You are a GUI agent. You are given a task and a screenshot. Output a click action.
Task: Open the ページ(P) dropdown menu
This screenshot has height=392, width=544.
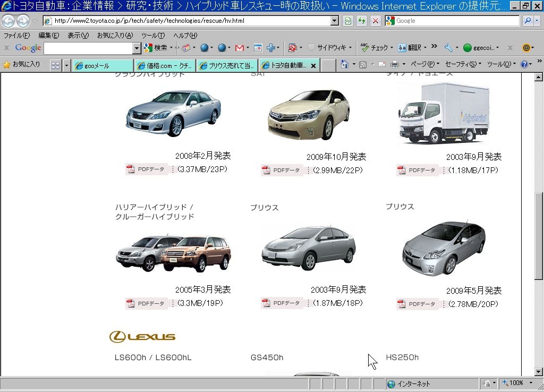[425, 64]
